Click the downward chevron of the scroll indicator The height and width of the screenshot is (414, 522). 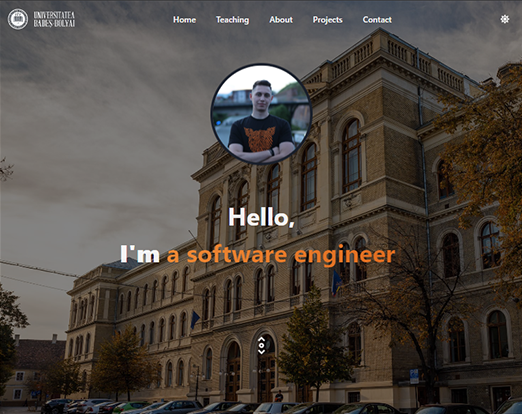[x=261, y=352]
